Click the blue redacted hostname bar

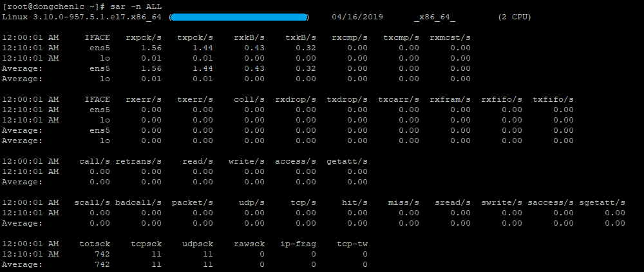pyautogui.click(x=239, y=16)
